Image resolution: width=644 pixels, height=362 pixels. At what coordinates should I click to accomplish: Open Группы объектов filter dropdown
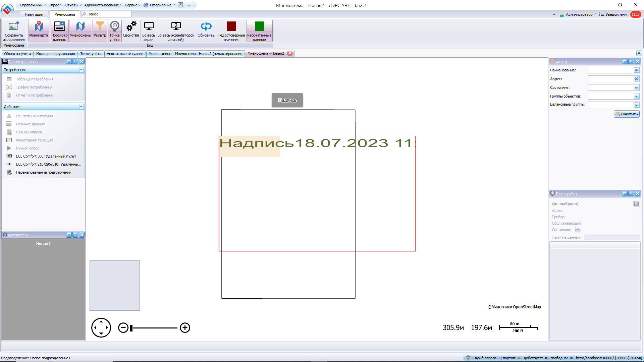tap(636, 97)
